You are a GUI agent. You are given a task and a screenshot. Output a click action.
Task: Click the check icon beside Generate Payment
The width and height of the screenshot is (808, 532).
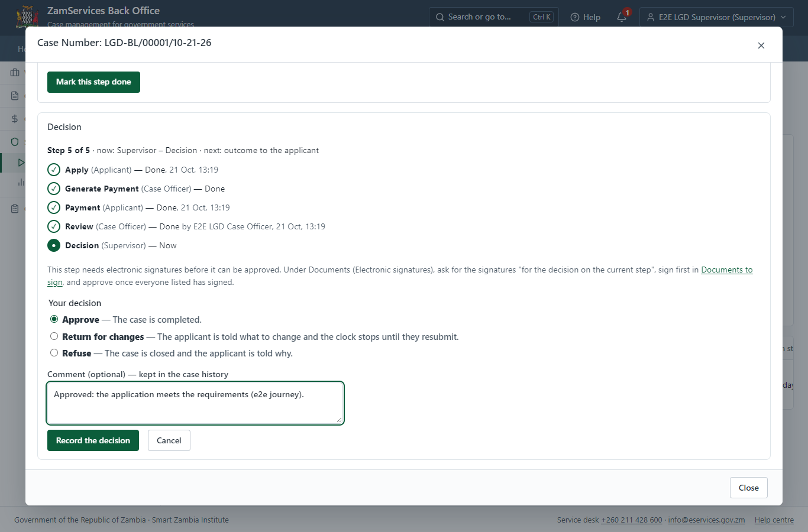tap(54, 189)
